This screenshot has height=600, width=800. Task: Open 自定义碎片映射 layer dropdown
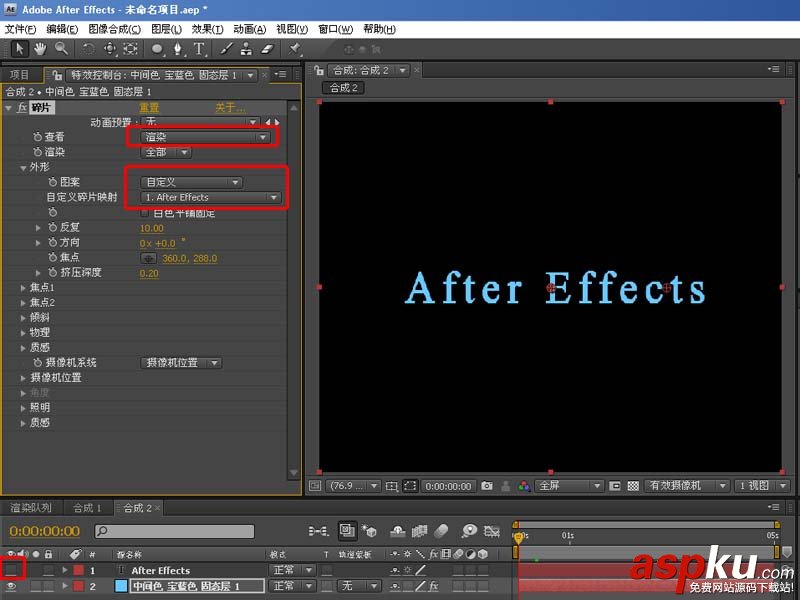[x=211, y=197]
